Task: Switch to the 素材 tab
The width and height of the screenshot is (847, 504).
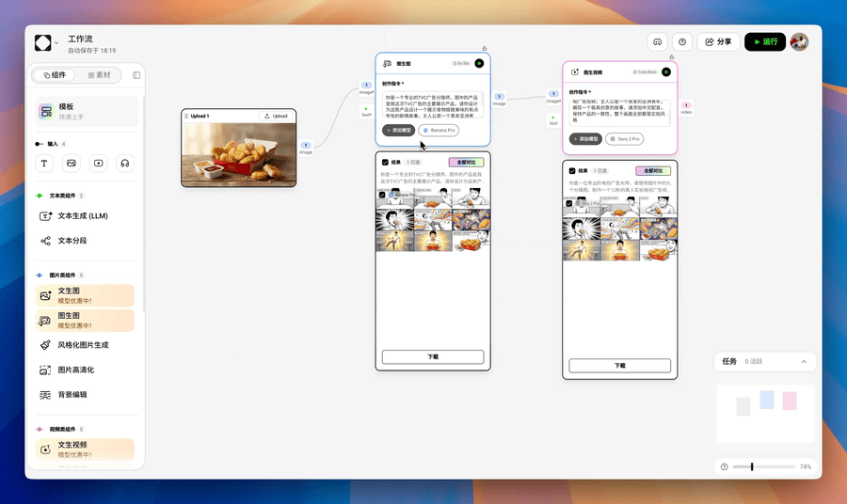Action: (100, 75)
